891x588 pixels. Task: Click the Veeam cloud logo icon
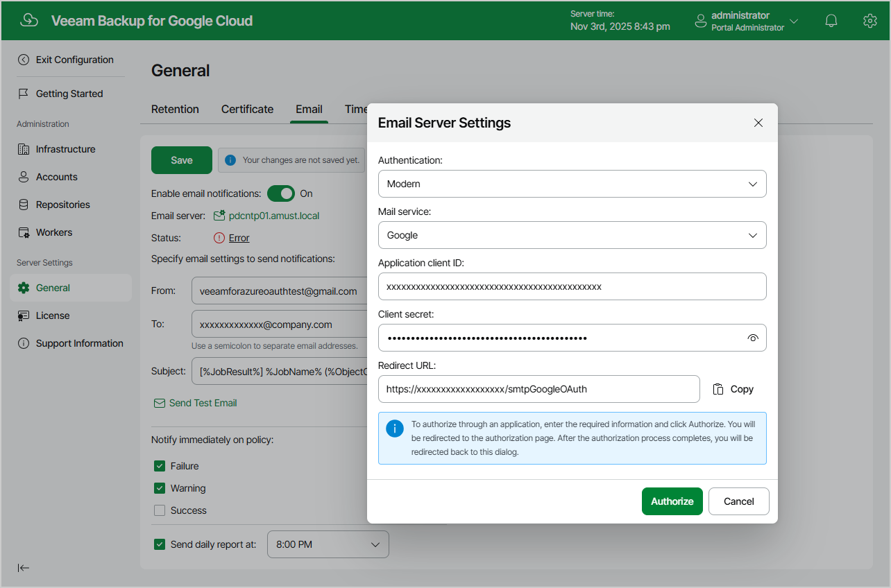click(x=29, y=21)
